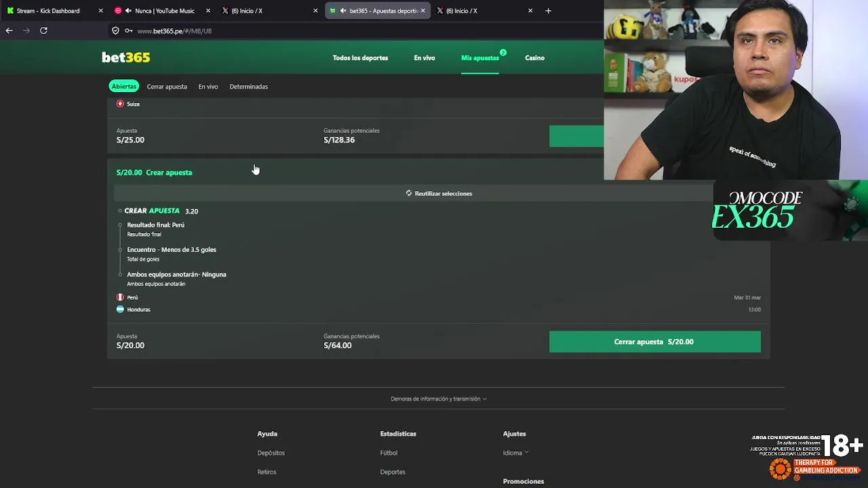
Task: Open Casino section
Action: click(534, 58)
